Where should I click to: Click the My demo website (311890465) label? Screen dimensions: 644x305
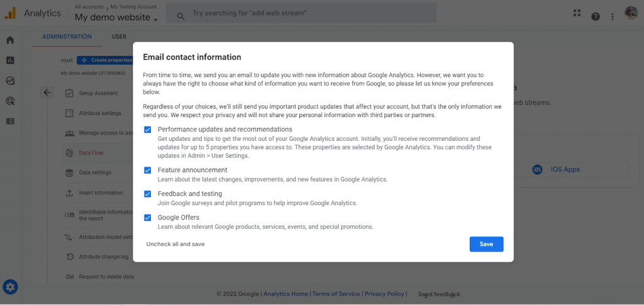point(93,74)
